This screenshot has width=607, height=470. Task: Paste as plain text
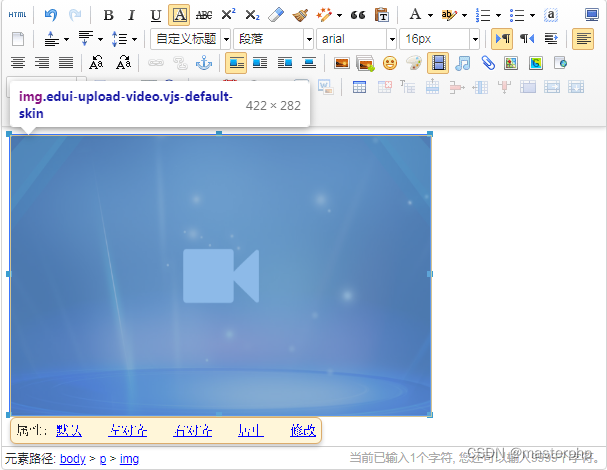[x=382, y=15]
